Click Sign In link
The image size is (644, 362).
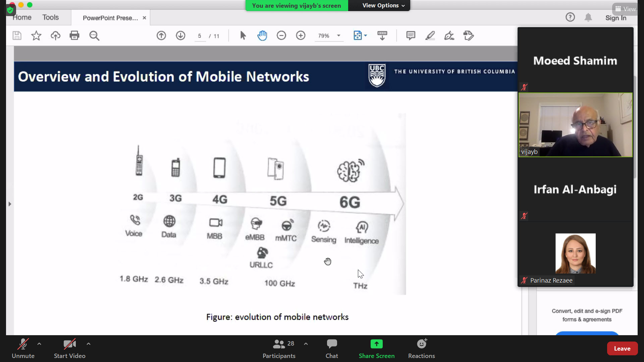tap(615, 18)
